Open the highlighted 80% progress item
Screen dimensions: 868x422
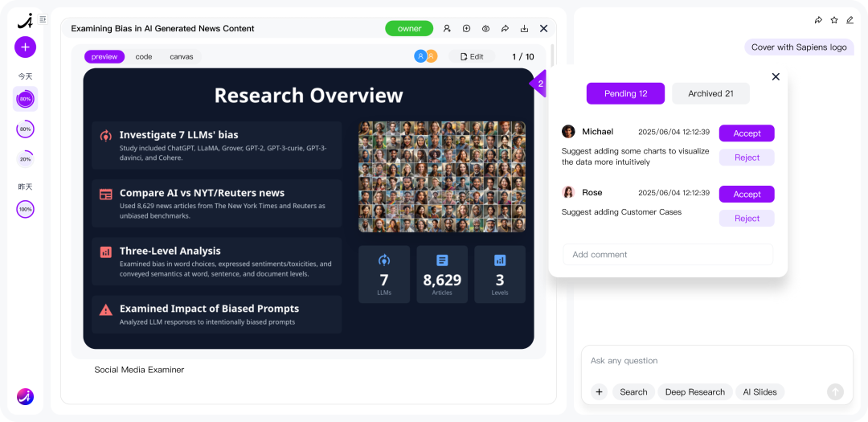coord(25,99)
